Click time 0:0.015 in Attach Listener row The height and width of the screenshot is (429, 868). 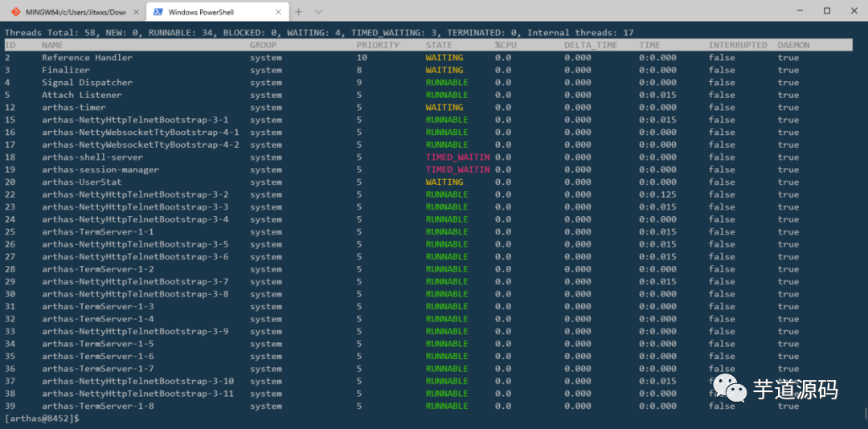[x=657, y=95]
